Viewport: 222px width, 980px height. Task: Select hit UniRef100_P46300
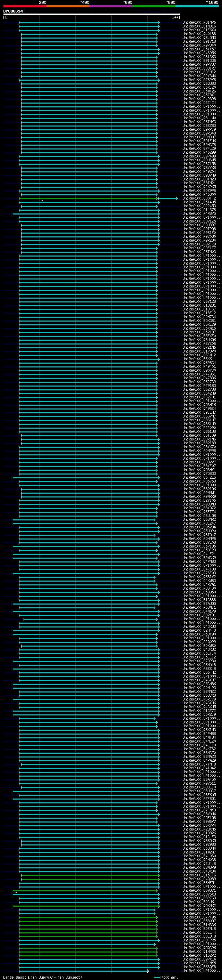[199, 194]
